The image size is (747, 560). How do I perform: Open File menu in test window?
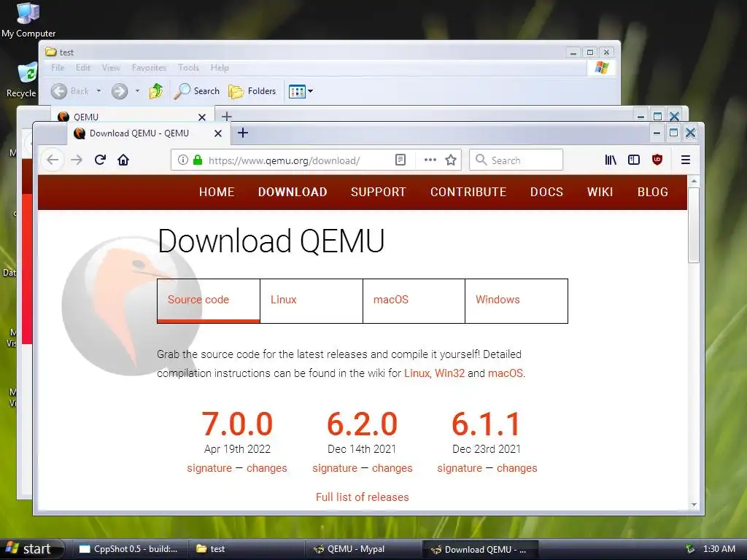pos(58,68)
